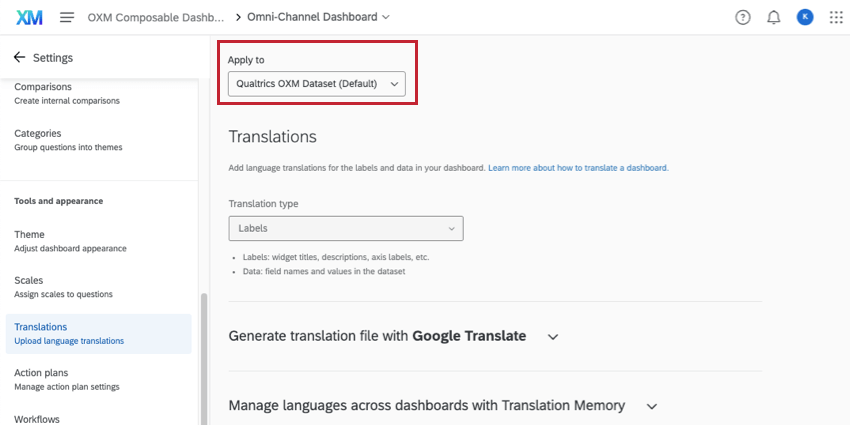Open the Apply to dataset dropdown

[316, 84]
